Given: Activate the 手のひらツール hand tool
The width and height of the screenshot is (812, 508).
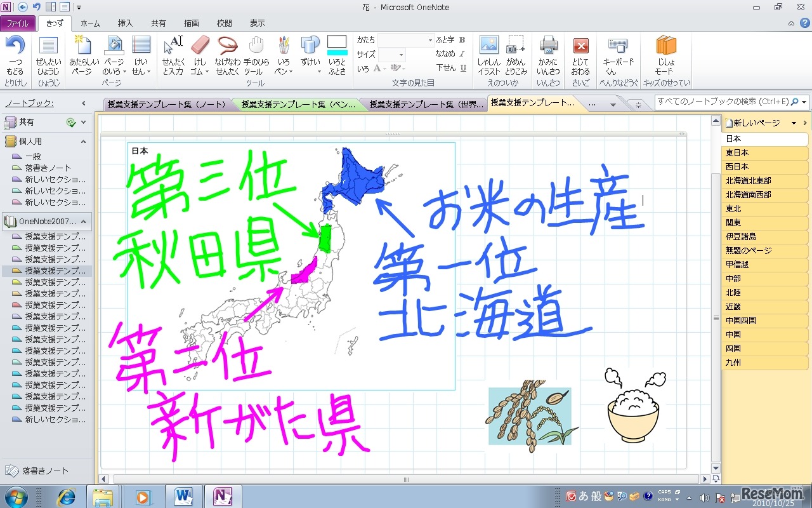Looking at the screenshot, I should (256, 46).
